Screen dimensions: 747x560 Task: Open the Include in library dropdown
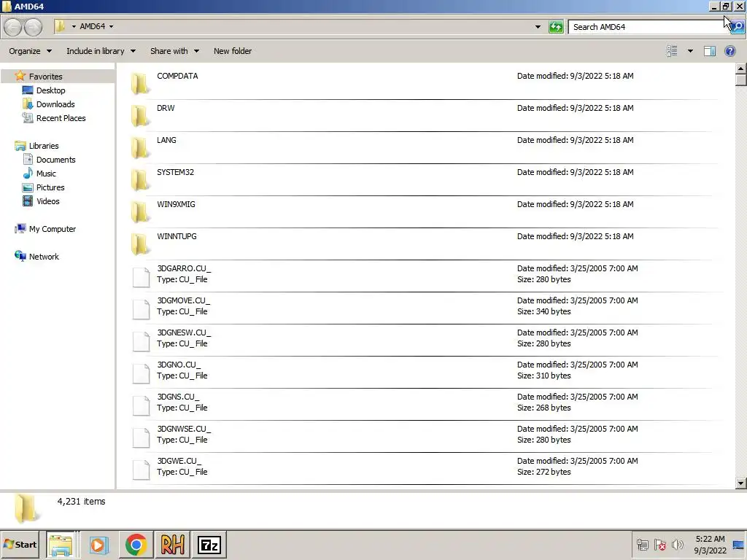click(x=101, y=51)
